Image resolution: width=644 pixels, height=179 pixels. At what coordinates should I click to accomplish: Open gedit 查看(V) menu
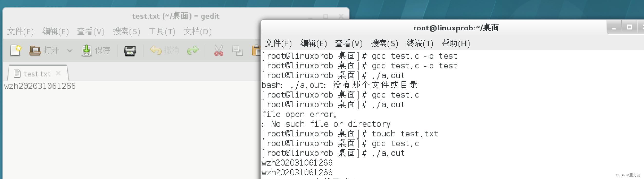[x=91, y=31]
